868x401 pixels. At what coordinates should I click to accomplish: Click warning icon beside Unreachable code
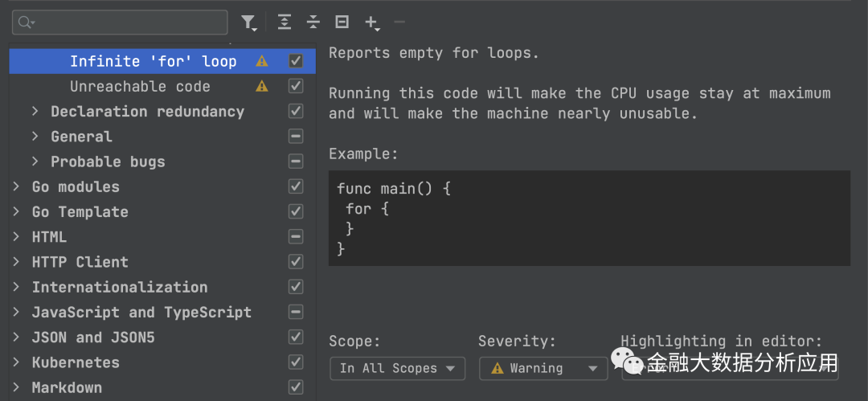click(x=262, y=86)
